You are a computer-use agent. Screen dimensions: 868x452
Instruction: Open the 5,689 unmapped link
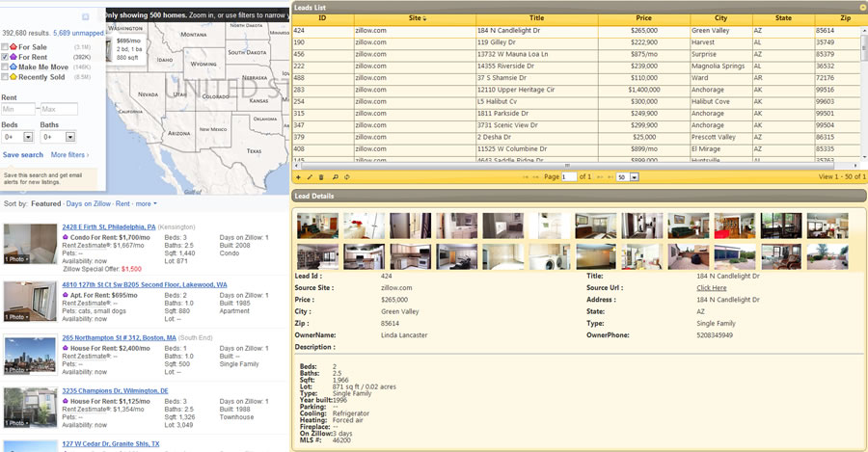[78, 33]
